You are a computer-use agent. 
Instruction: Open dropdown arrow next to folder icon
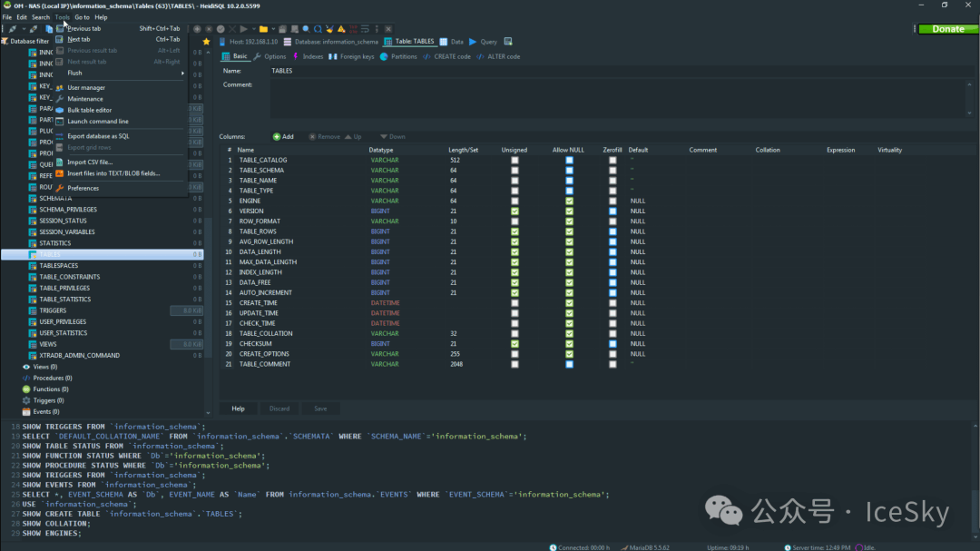pyautogui.click(x=273, y=29)
